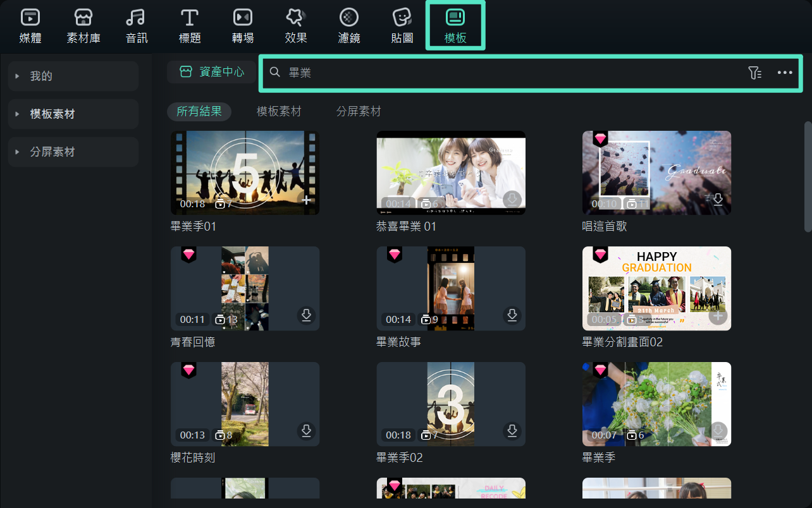Download the 畢業故事 template

click(x=512, y=315)
